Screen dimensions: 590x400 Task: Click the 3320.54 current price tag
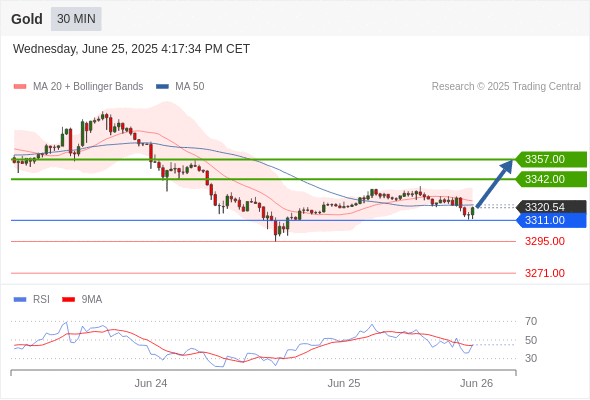(x=551, y=207)
